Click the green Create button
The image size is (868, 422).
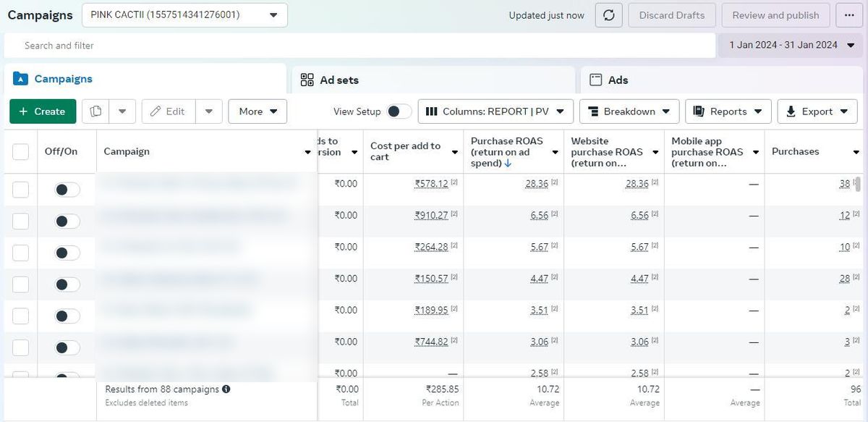(x=43, y=111)
